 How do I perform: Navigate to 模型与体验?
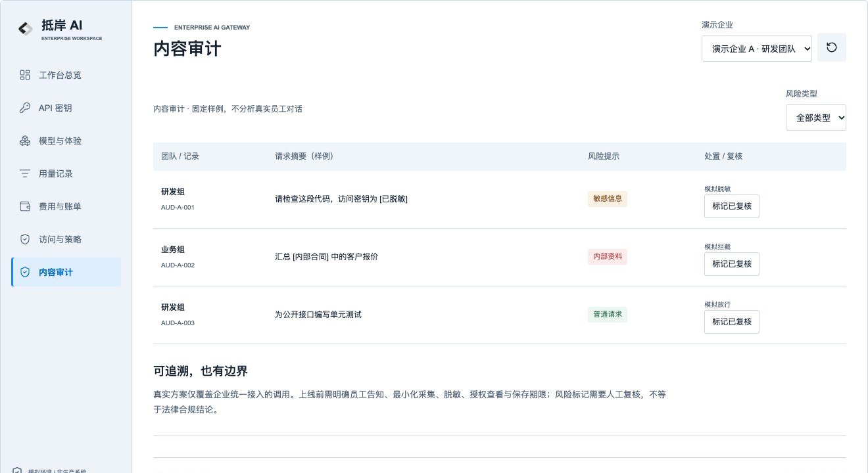click(x=66, y=141)
